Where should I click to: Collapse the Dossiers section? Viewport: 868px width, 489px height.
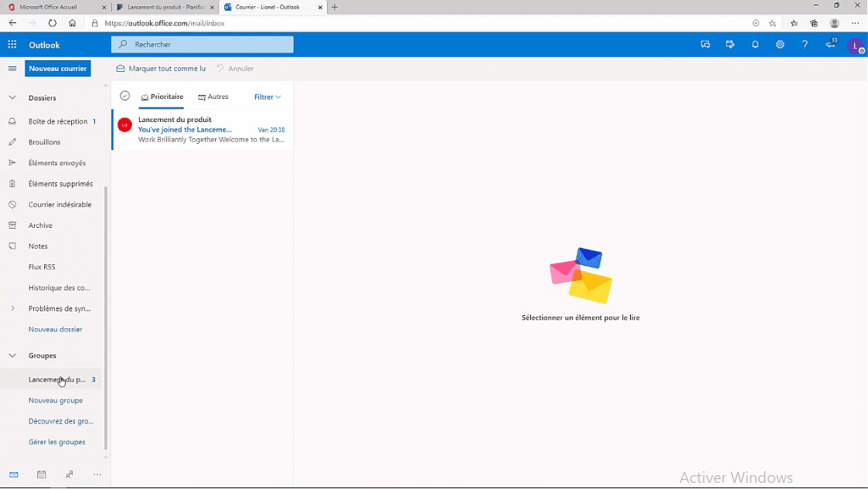pyautogui.click(x=12, y=97)
